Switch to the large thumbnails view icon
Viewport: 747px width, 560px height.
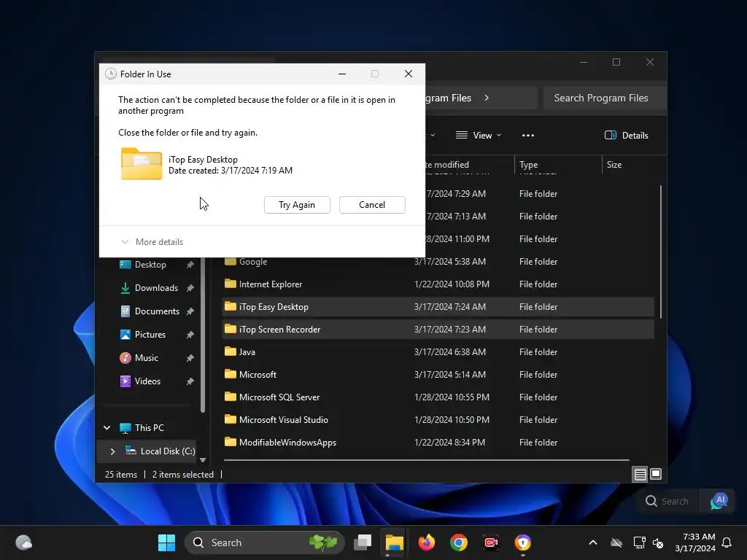click(656, 474)
